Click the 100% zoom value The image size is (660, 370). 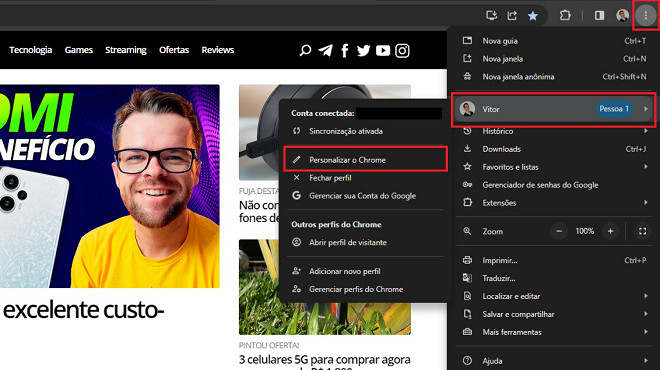(585, 231)
